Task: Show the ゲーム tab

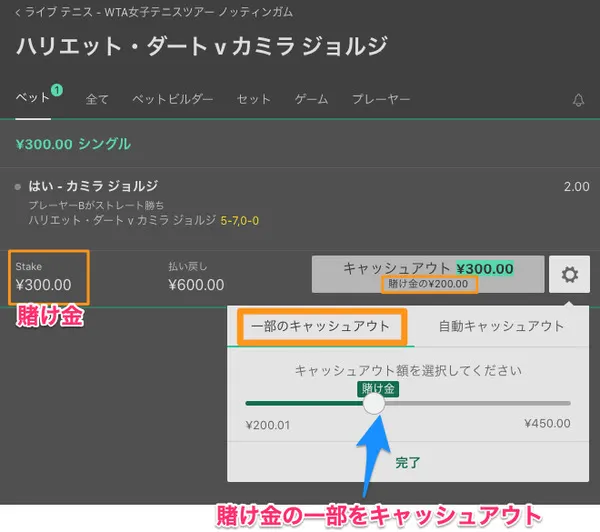Action: click(311, 100)
